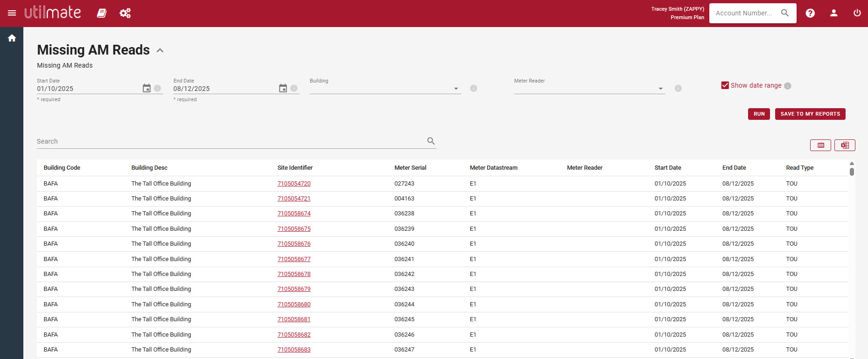Open the user profile icon
This screenshot has height=359, width=868.
click(834, 13)
